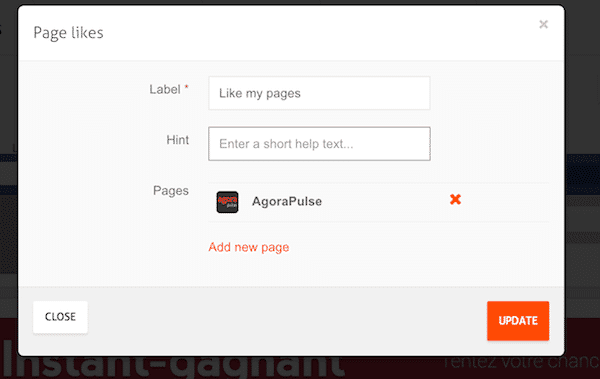Click the dimmed 'Tentez votre chance' background text

[520, 362]
